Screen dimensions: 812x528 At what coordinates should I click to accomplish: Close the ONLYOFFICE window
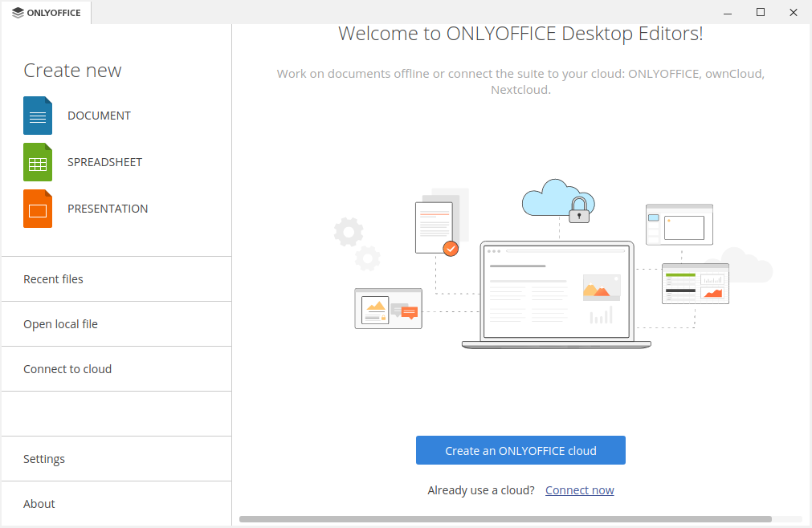coord(794,12)
